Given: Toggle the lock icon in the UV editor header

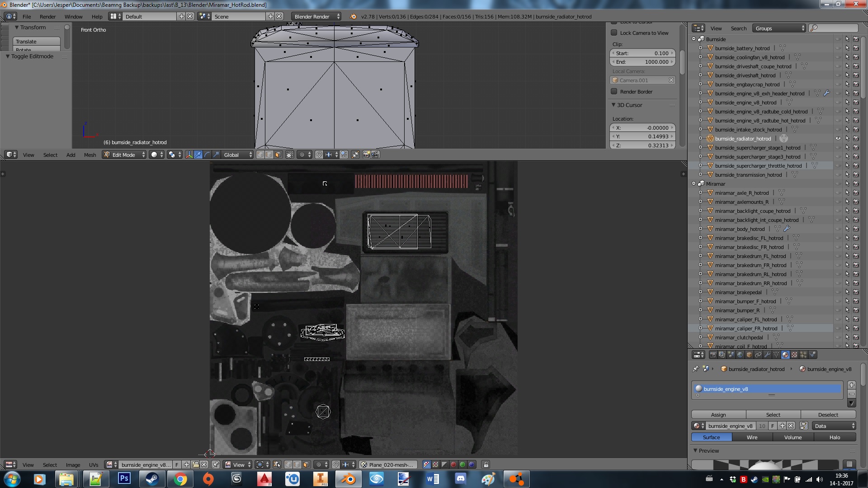Looking at the screenshot, I should click(486, 465).
